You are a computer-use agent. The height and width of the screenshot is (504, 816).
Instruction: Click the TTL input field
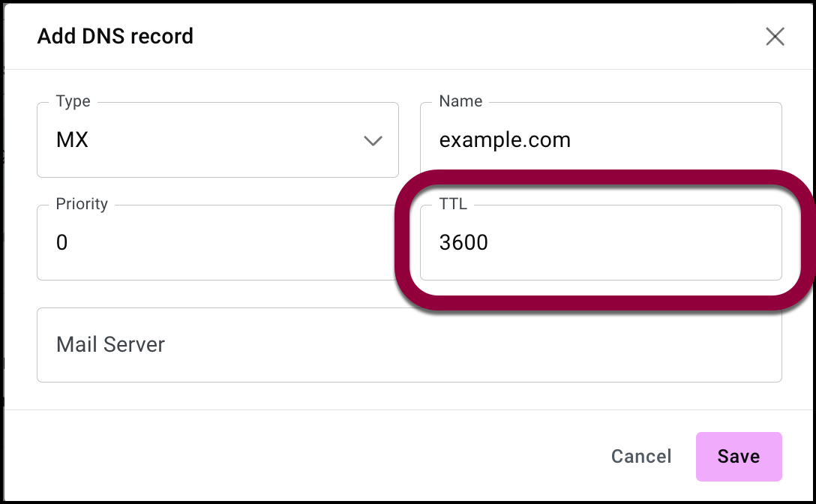[600, 243]
